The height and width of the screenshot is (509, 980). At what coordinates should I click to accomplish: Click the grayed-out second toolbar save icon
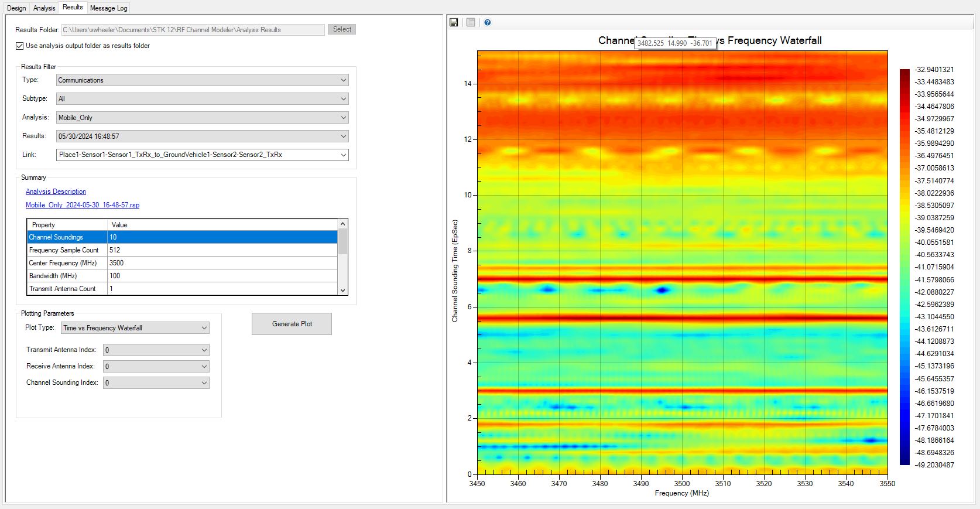(x=471, y=22)
